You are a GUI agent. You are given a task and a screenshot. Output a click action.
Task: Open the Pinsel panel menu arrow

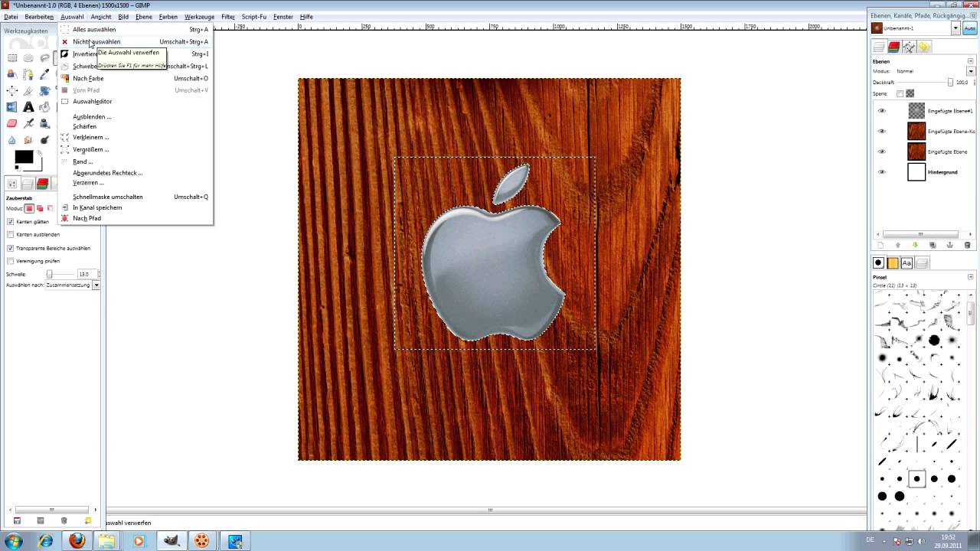coord(971,276)
